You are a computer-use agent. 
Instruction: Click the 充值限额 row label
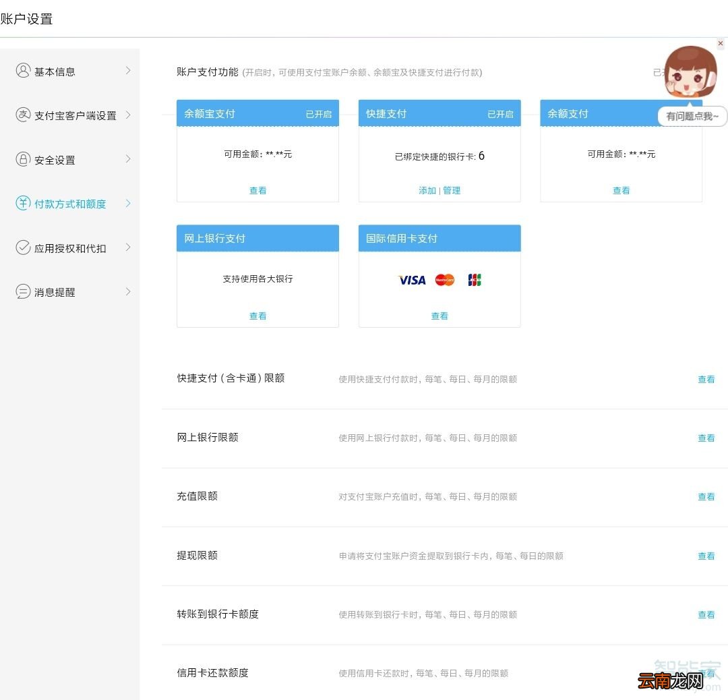(197, 496)
